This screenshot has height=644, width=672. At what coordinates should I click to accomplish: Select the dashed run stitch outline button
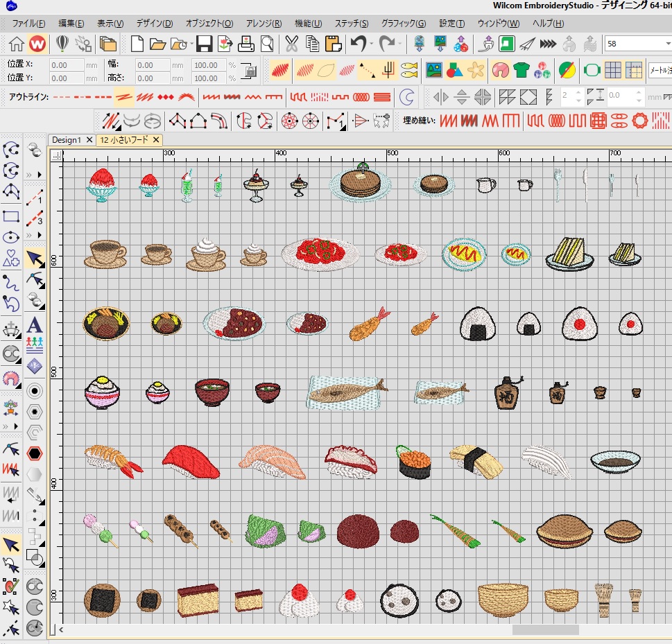pos(61,97)
